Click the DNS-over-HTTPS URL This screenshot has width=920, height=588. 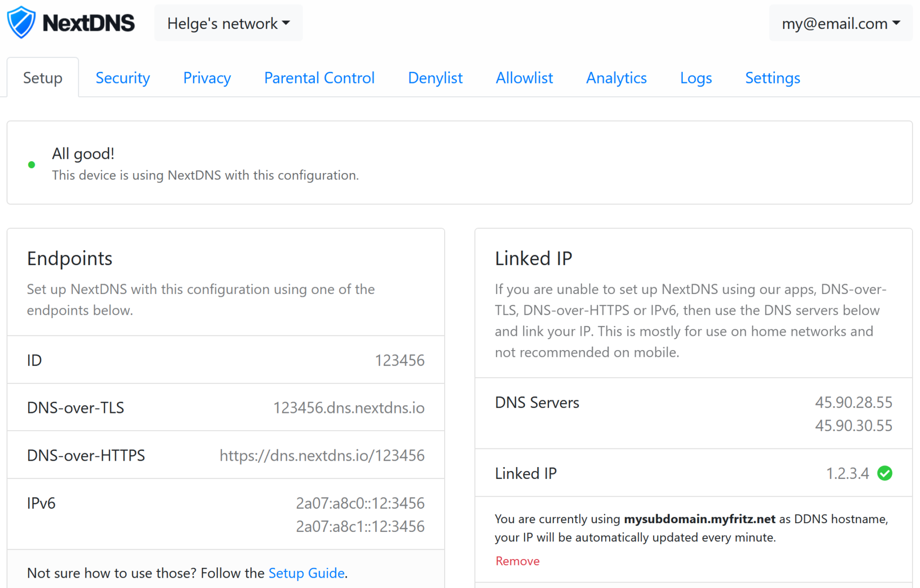[x=322, y=455]
